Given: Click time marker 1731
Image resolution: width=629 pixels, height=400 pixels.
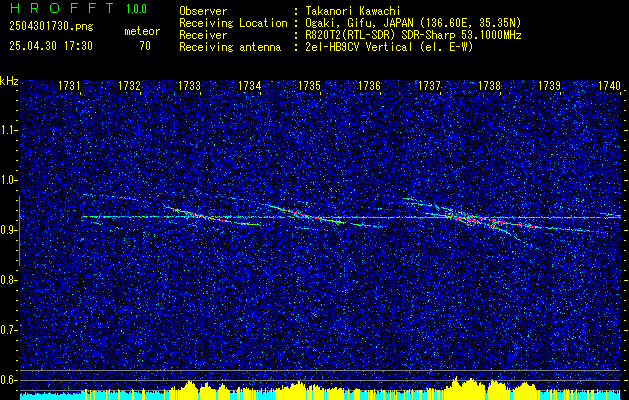Looking at the screenshot, I should pyautogui.click(x=69, y=85).
